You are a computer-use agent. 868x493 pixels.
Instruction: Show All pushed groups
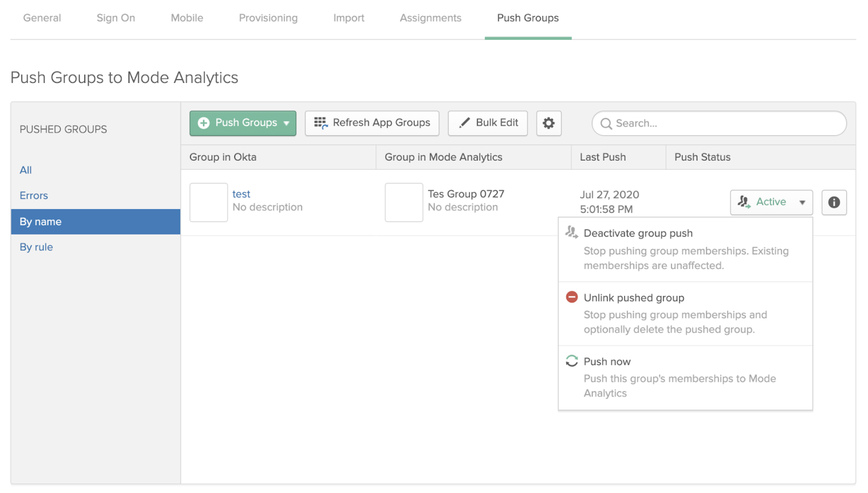pos(25,170)
